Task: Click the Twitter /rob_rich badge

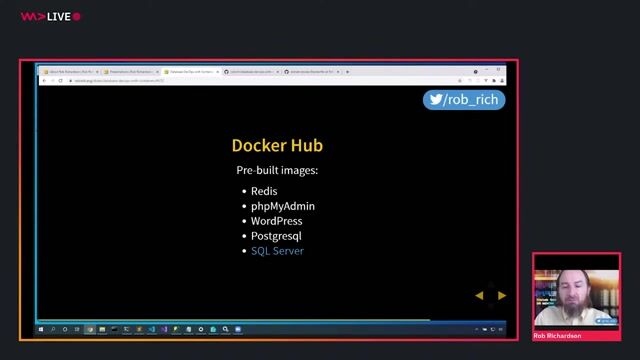Action: (464, 100)
